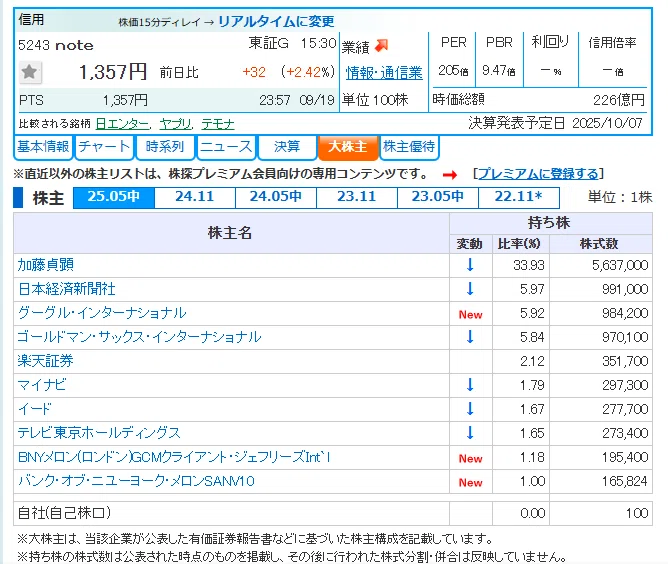Screen dimensions: 668x564
Task: Click the down arrow in 日本経済新聞社 row
Action: pyautogui.click(x=470, y=288)
